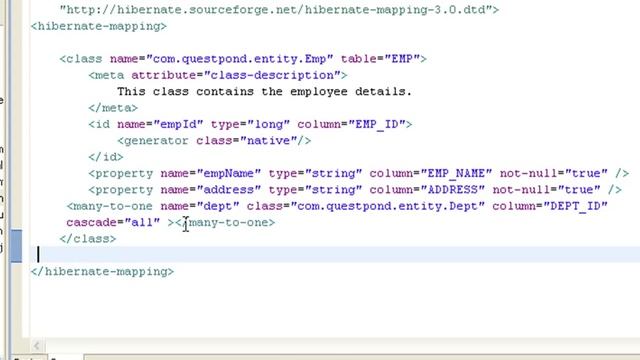This screenshot has width=640, height=360.
Task: Click the column="ADDRESS" value
Action: (x=453, y=190)
